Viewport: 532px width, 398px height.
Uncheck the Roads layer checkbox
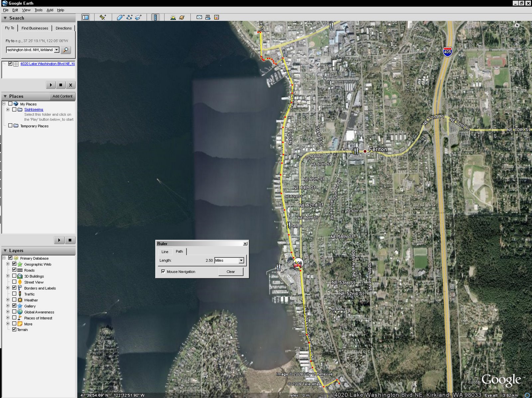(x=14, y=270)
